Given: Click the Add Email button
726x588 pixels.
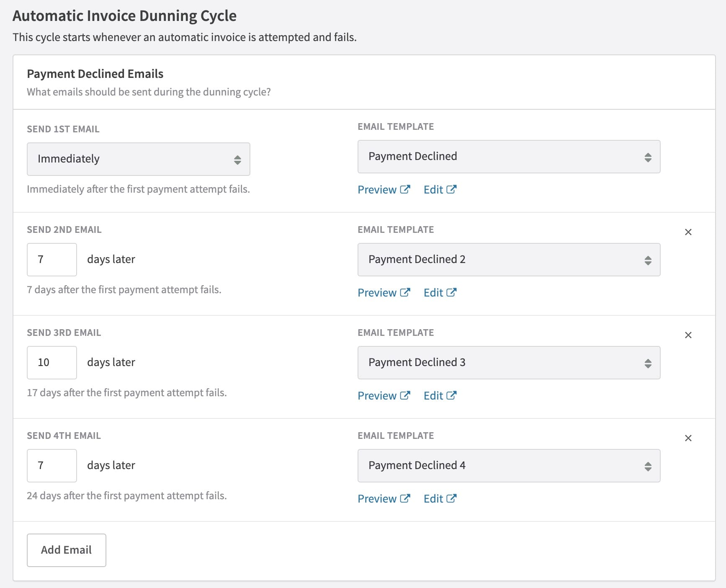Looking at the screenshot, I should (66, 550).
